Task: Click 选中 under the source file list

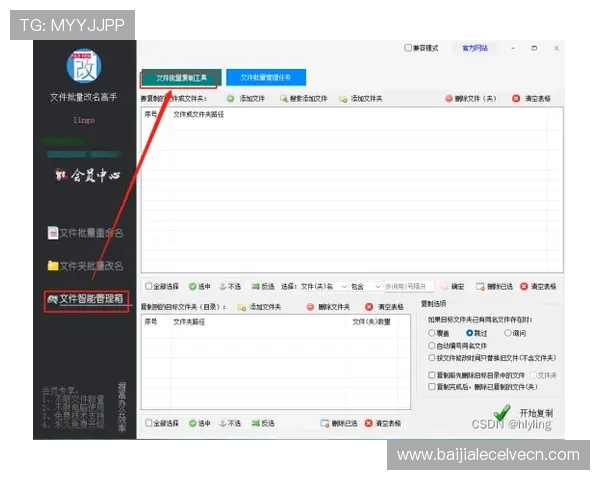Action: (199, 286)
